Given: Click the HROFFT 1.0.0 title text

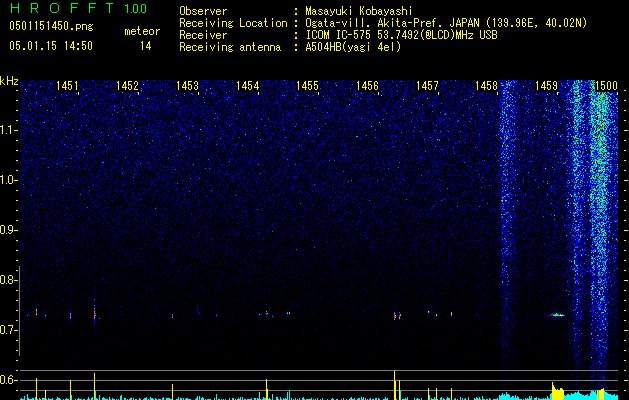Looking at the screenshot, I should click(78, 8).
